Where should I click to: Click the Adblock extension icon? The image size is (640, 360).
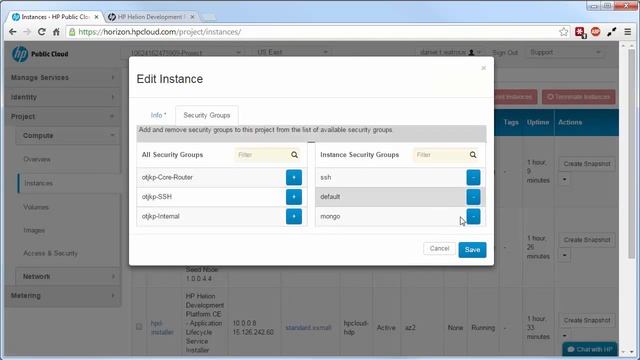596,31
